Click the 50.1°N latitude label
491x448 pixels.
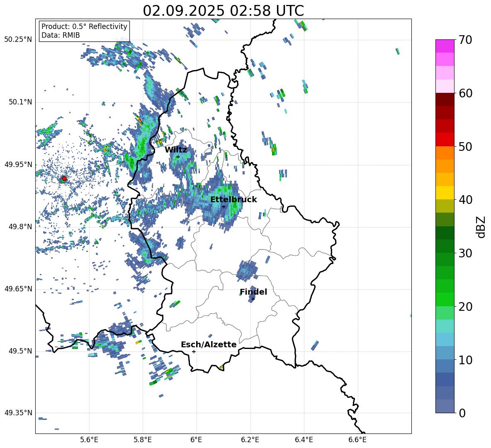20,102
